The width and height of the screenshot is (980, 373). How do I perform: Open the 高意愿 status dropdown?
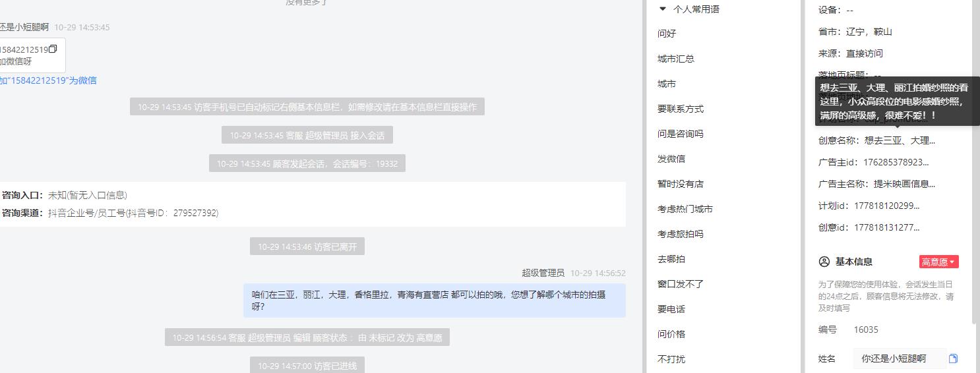click(938, 262)
